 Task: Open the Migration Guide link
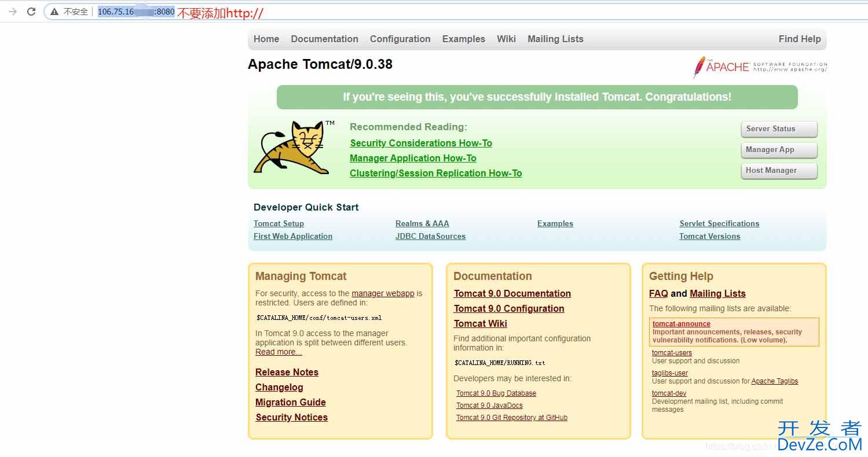point(291,403)
